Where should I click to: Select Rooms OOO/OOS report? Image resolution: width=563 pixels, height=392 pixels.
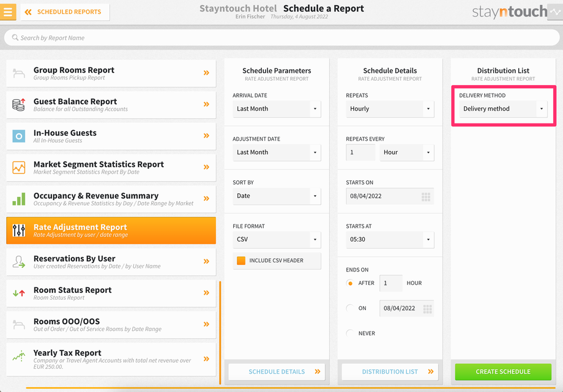point(111,325)
